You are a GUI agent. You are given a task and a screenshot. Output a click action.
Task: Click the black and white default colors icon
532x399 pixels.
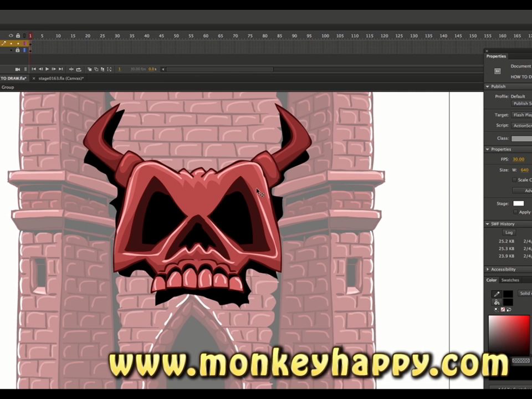click(x=497, y=309)
